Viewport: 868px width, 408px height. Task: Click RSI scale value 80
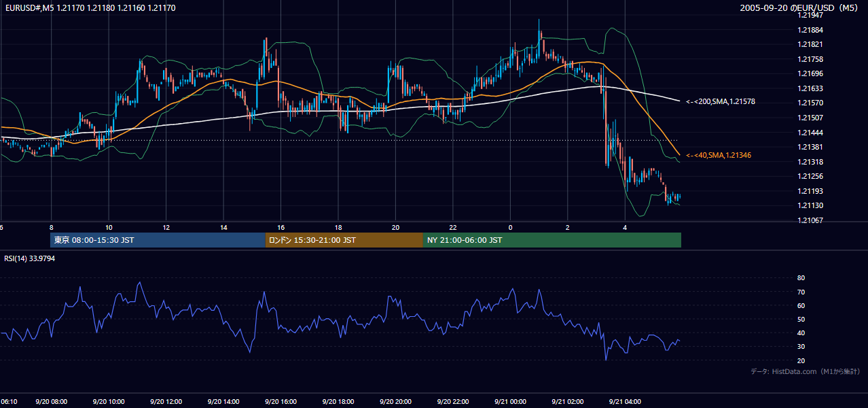click(801, 278)
